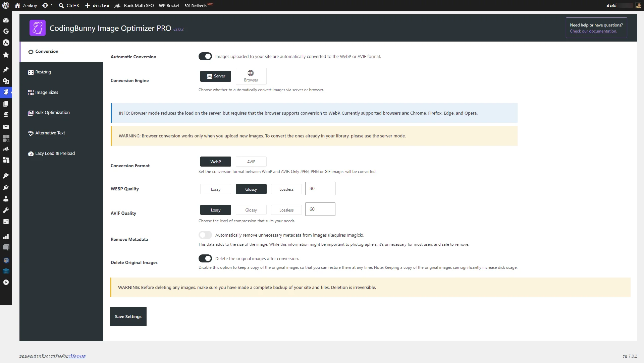Image resolution: width=644 pixels, height=363 pixels.
Task: Click the version v3.0.2 label
Action: pos(178,29)
